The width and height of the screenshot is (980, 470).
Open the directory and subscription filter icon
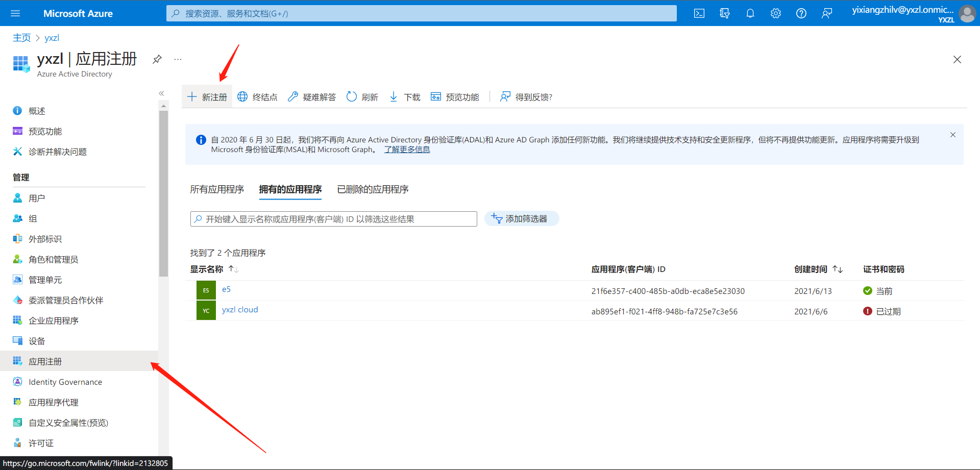[724, 13]
